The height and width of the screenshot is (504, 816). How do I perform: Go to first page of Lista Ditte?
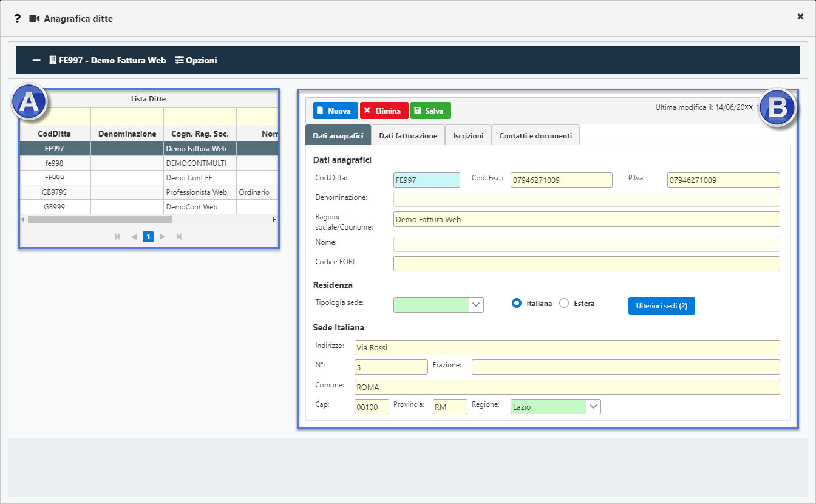pos(117,237)
